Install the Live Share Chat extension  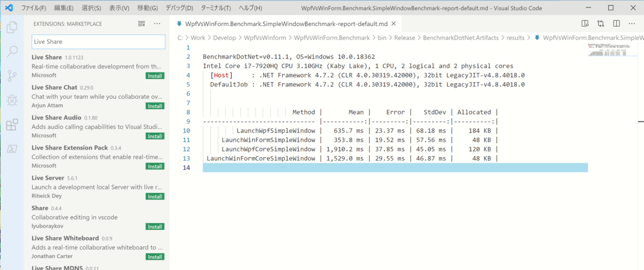tap(155, 106)
